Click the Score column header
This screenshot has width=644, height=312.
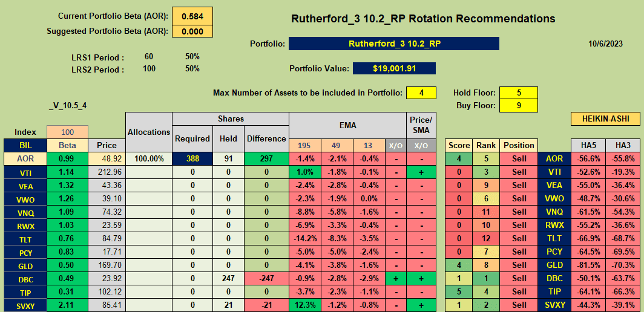(459, 145)
